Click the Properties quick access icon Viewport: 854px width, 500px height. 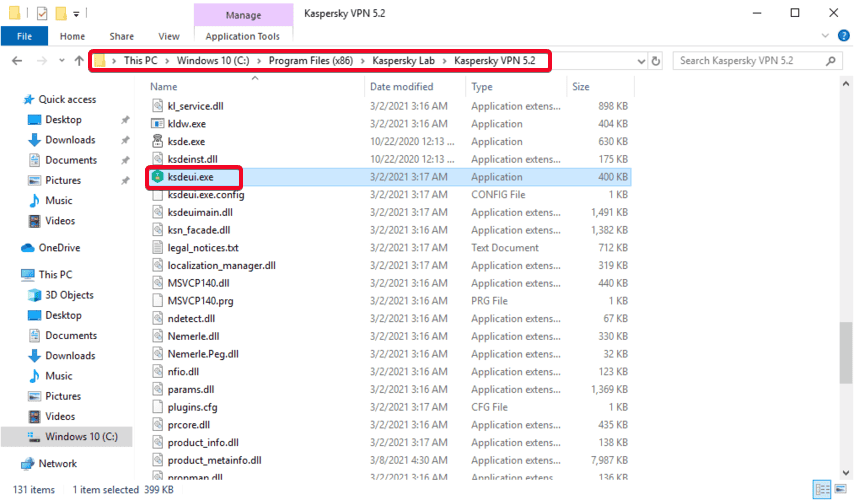(x=42, y=13)
